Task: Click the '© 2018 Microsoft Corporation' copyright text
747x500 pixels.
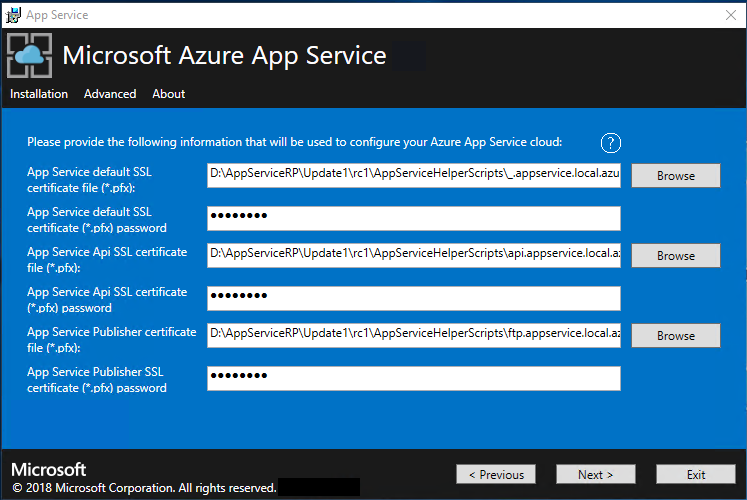Action: click(x=144, y=488)
